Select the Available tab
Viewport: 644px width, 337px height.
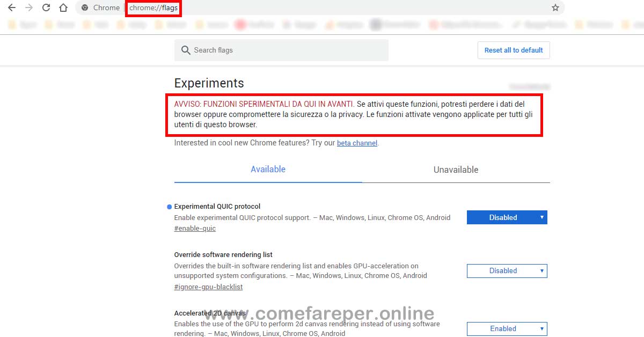point(268,169)
